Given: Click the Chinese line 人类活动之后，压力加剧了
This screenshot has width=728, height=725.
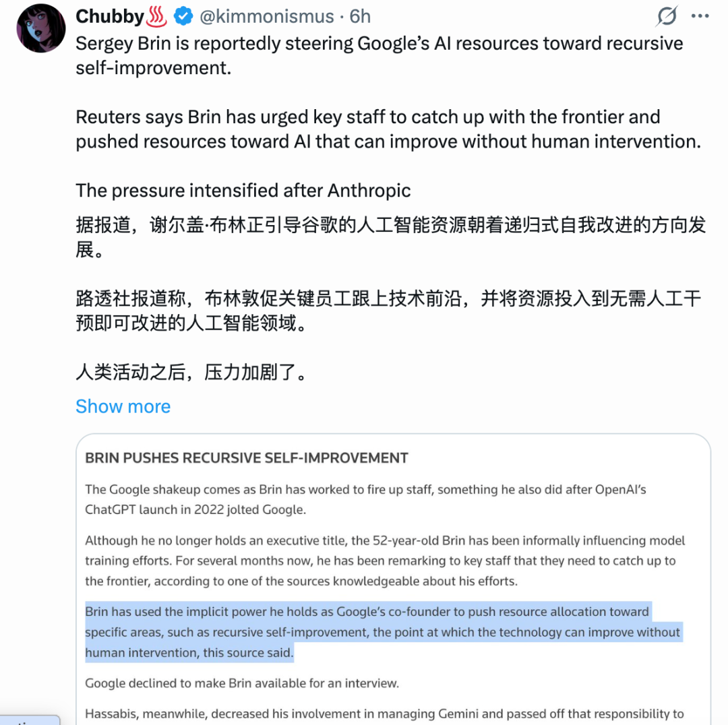Looking at the screenshot, I should [x=191, y=372].
